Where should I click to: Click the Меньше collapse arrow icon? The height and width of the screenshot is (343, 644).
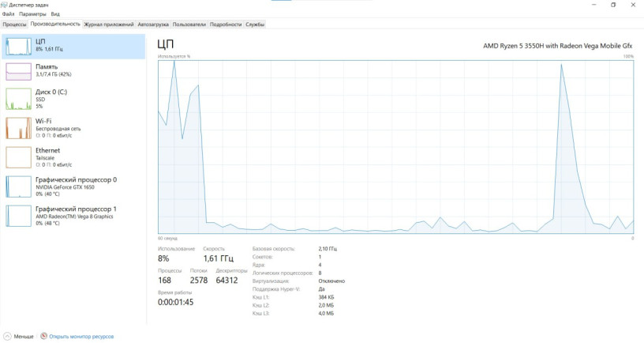(7, 337)
